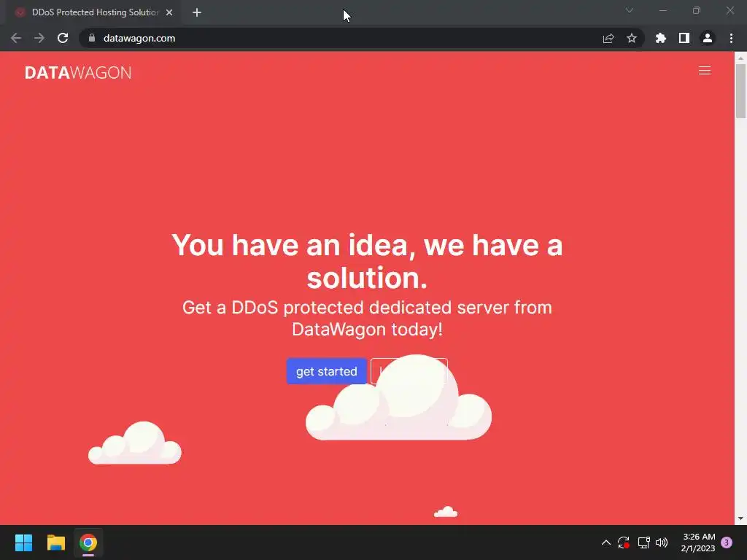This screenshot has width=747, height=560.
Task: Open File Explorer from the taskbar
Action: (55, 542)
